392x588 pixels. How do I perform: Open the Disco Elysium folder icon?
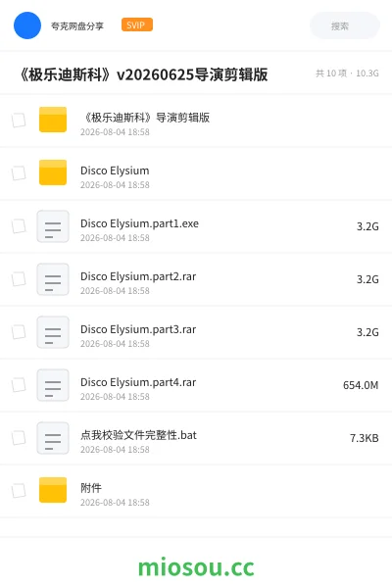pos(53,172)
